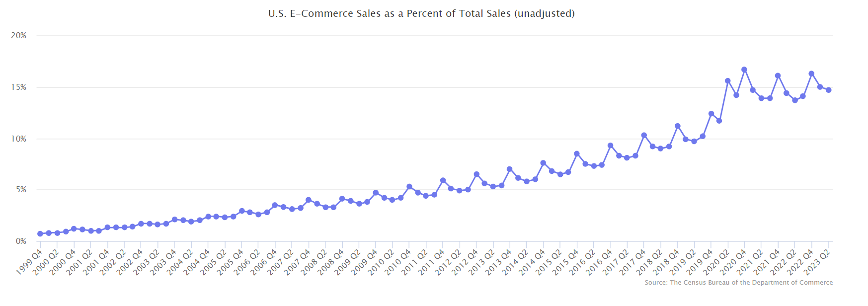
Task: Click the Census Bureau source credit
Action: coord(738,283)
